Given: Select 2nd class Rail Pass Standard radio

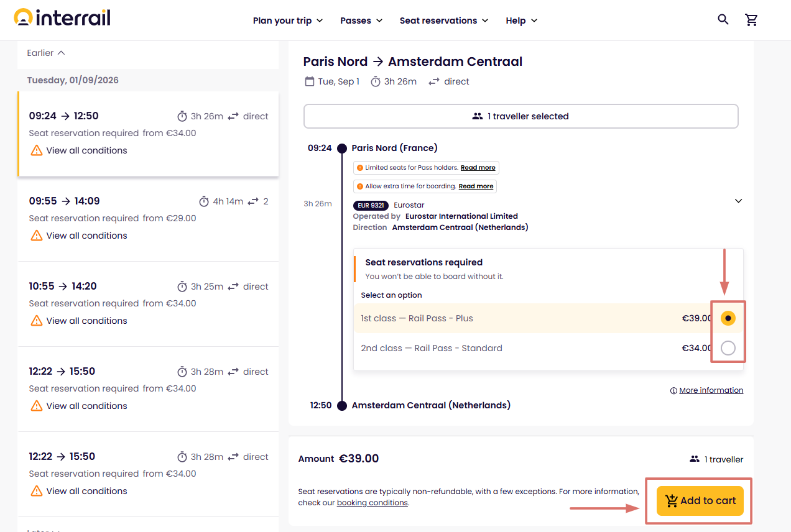Looking at the screenshot, I should click(728, 348).
